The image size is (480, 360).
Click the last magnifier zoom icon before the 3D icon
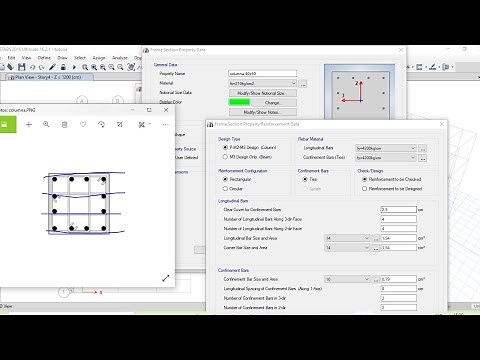[x=120, y=67]
